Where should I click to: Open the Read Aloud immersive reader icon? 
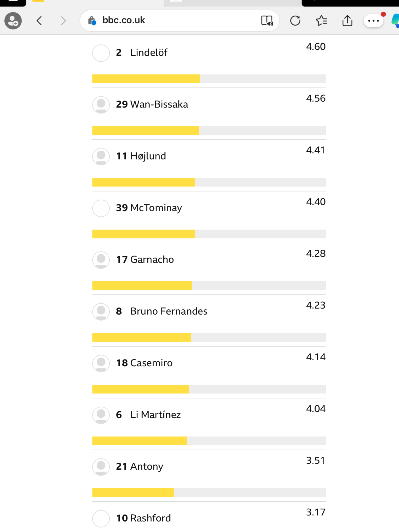point(267,21)
